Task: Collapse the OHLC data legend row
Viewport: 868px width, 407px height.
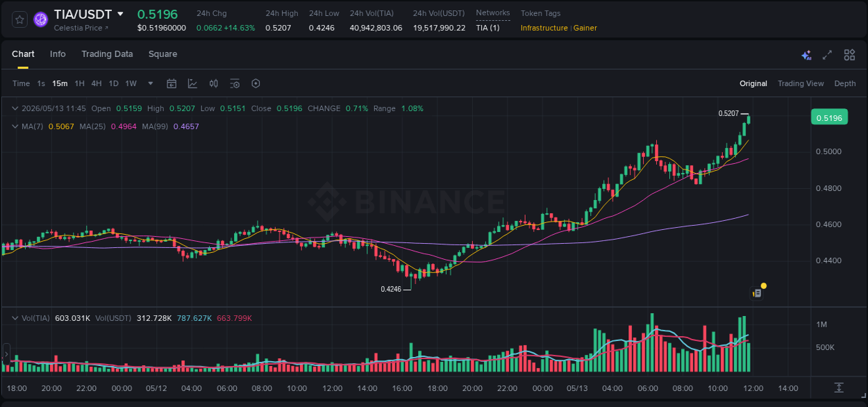Action: click(15, 108)
